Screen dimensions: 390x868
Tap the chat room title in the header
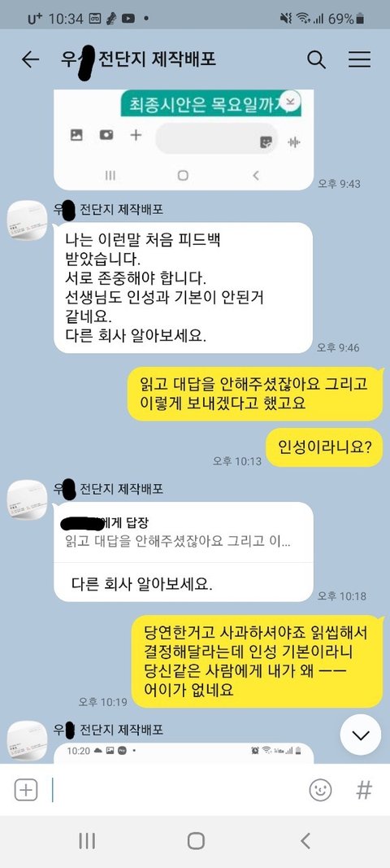(x=138, y=59)
